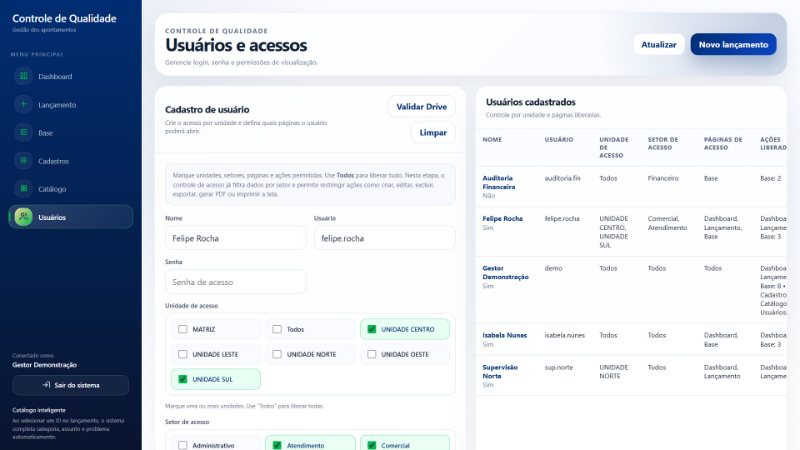Click the Limpar button
This screenshot has width=800, height=450.
coord(433,133)
